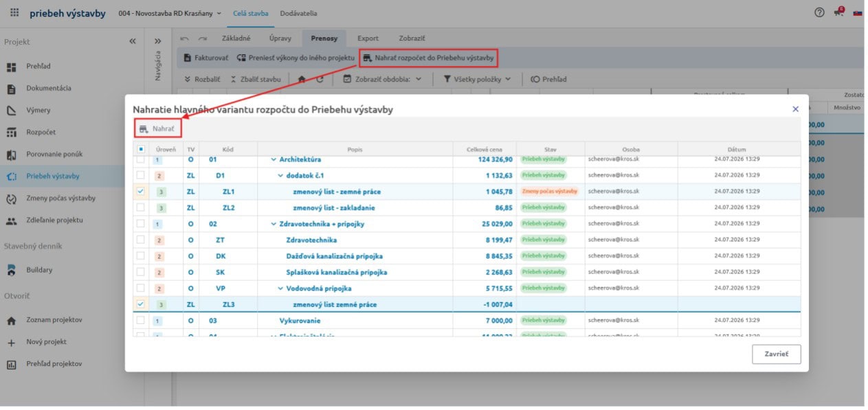Open the app launcher grid icon
The height and width of the screenshot is (410, 868).
(15, 12)
